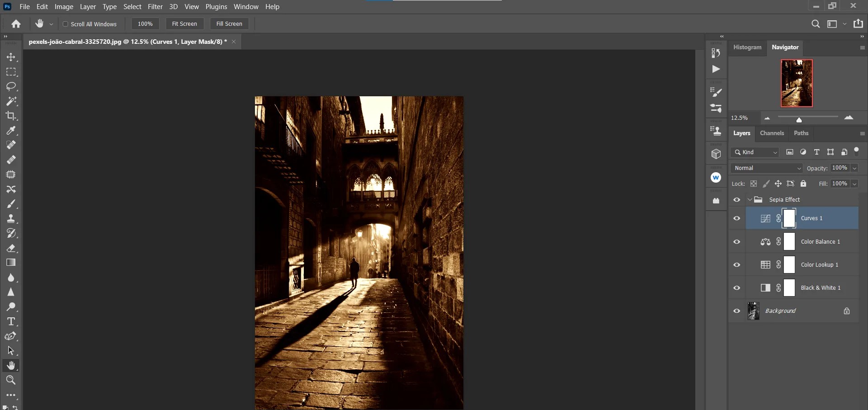
Task: Open the search icon in the top bar
Action: [x=816, y=24]
